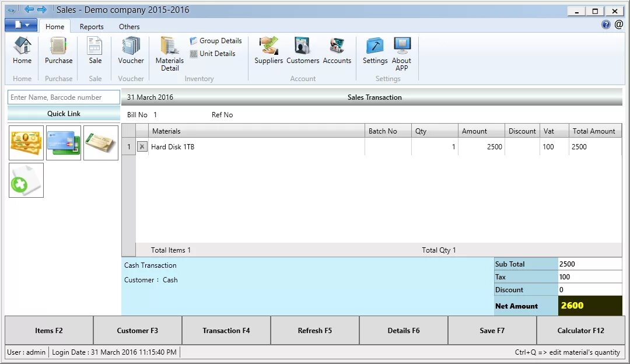The width and height of the screenshot is (630, 364).
Task: Click the row number 1 header
Action: (128, 146)
